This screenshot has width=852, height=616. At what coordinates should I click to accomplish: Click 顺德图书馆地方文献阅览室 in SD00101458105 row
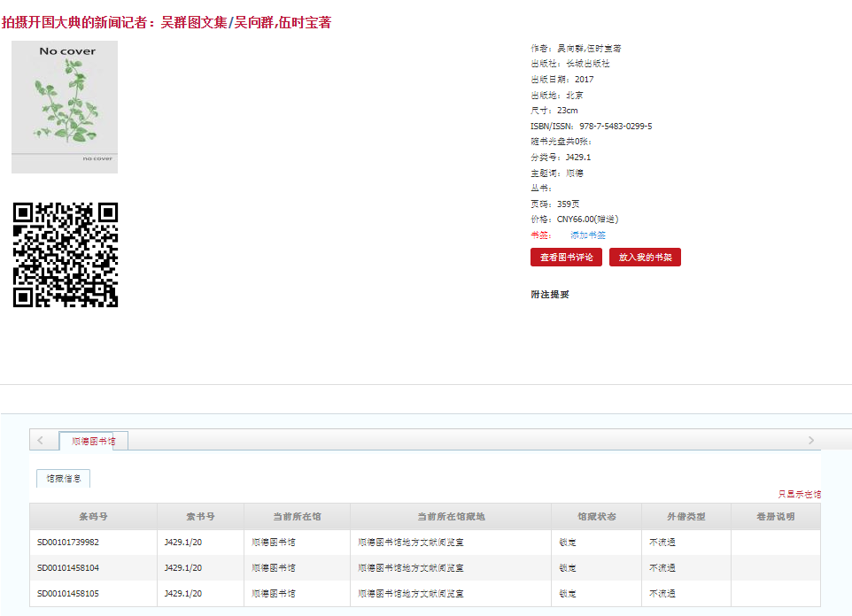[x=411, y=593]
